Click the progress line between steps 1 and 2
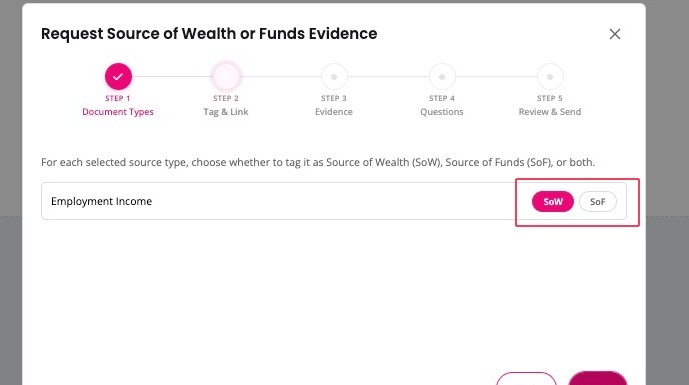Screen dimensions: 689x385 coord(172,76)
